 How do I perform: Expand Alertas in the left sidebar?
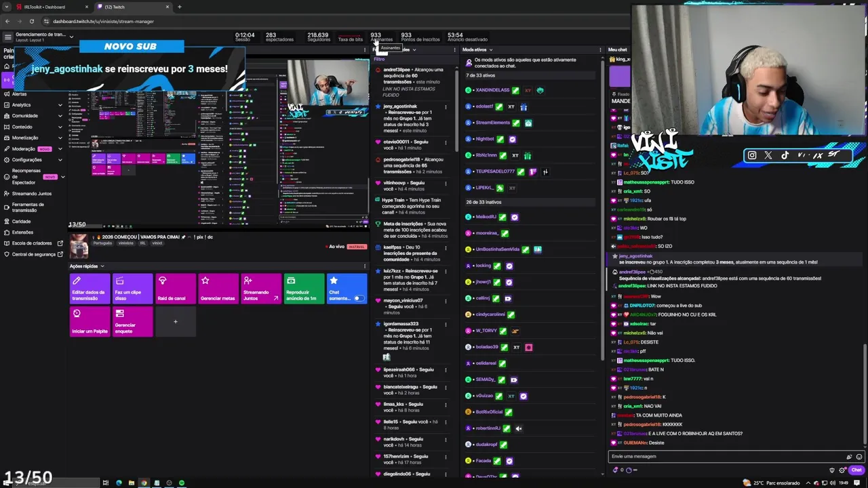click(33, 94)
